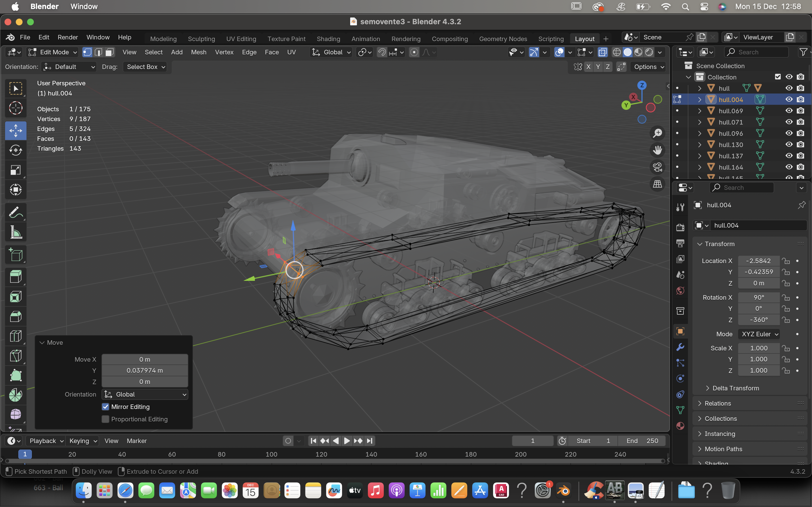Image resolution: width=812 pixels, height=507 pixels.
Task: Activate the Move tool in the toolbar
Action: click(x=16, y=130)
